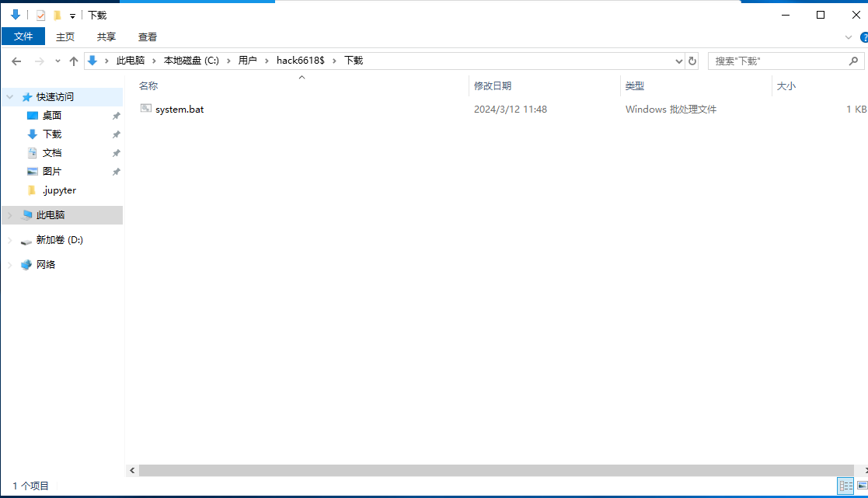Collapse the 快速访问 section
Screen dimensions: 868x498
9,97
